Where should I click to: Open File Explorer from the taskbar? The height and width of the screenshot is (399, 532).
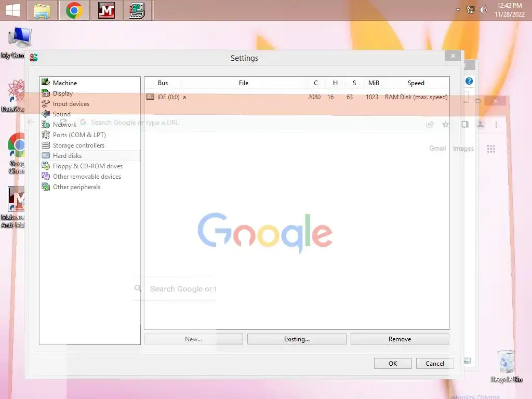[x=42, y=10]
